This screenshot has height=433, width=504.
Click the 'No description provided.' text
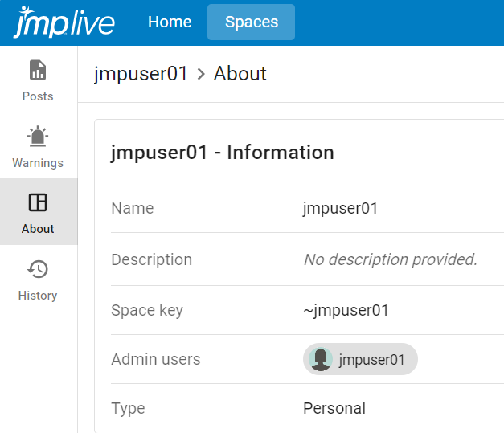coord(390,259)
